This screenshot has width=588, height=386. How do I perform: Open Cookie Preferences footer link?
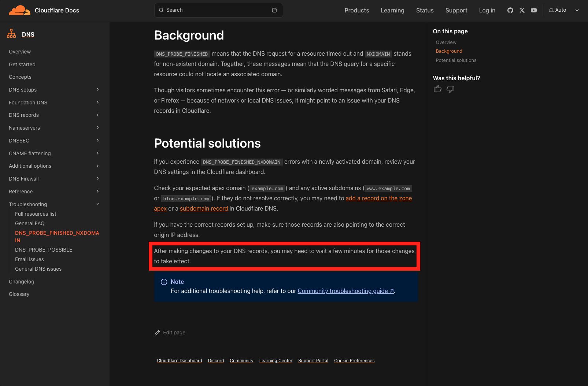coord(354,361)
